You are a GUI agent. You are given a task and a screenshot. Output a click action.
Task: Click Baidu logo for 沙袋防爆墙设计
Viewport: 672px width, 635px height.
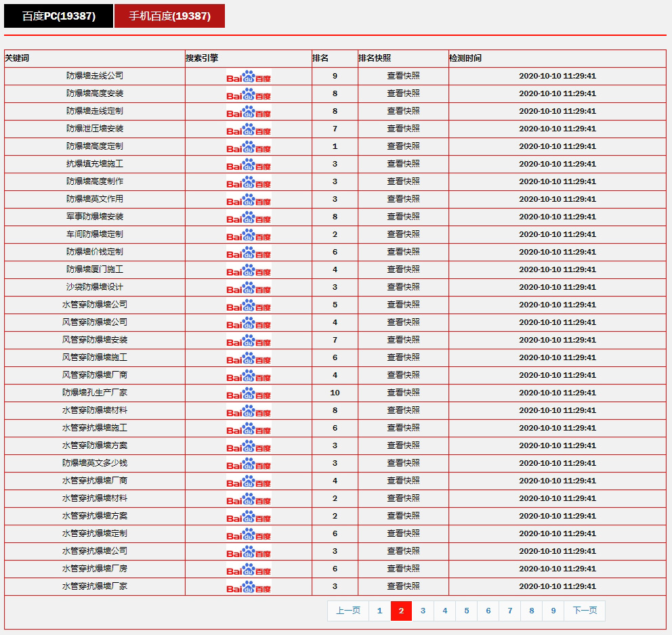tap(249, 288)
